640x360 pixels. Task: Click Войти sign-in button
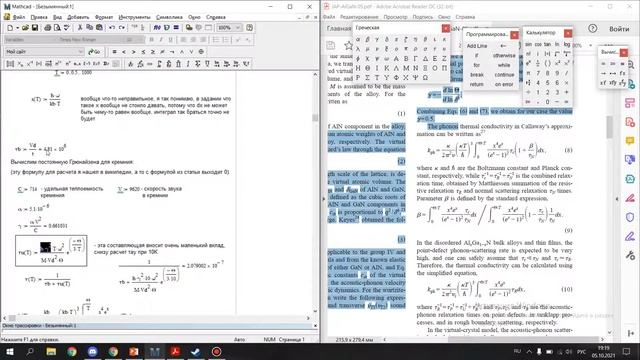coord(619,29)
